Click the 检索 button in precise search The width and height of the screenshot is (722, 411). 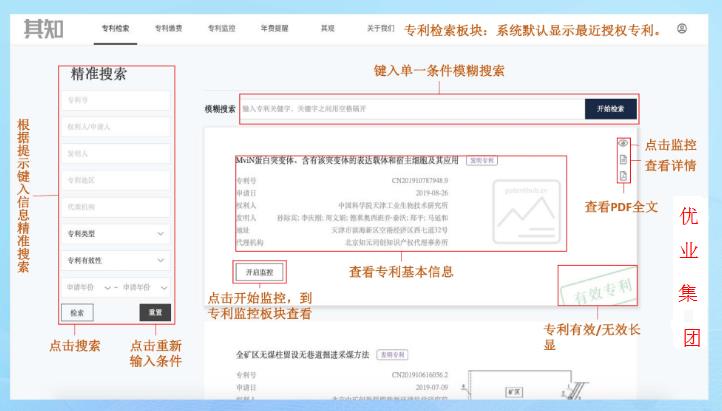(77, 313)
